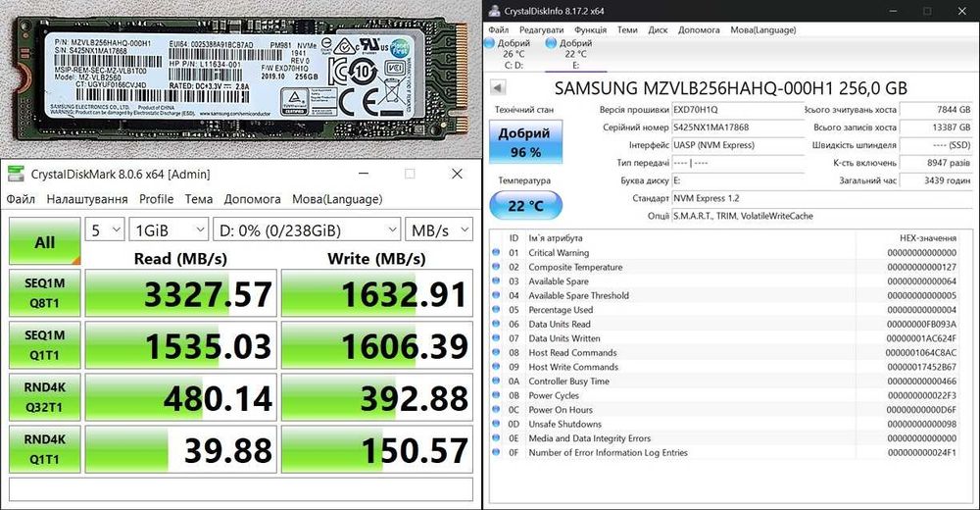
Task: Open Теми menu in CrystalDiskInfo
Action: point(627,29)
